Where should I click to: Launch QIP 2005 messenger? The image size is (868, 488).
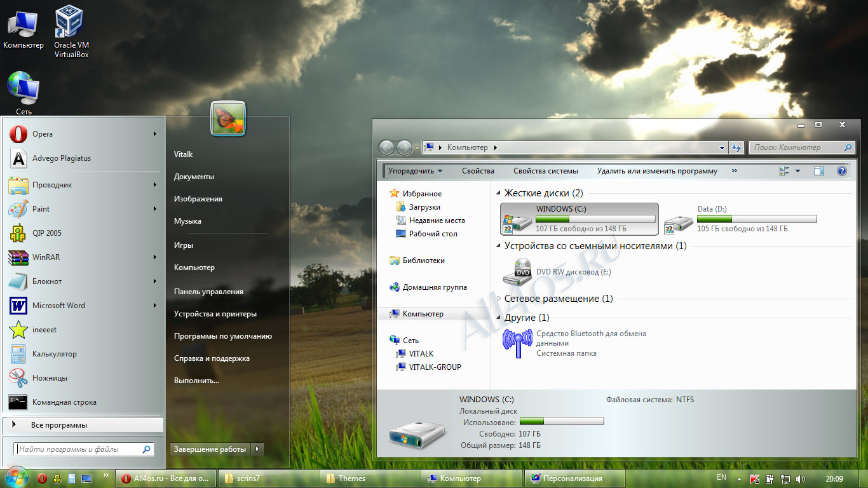(83, 233)
